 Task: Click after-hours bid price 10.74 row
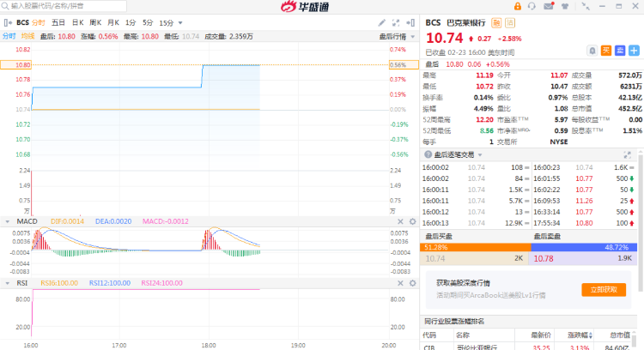[x=474, y=258]
